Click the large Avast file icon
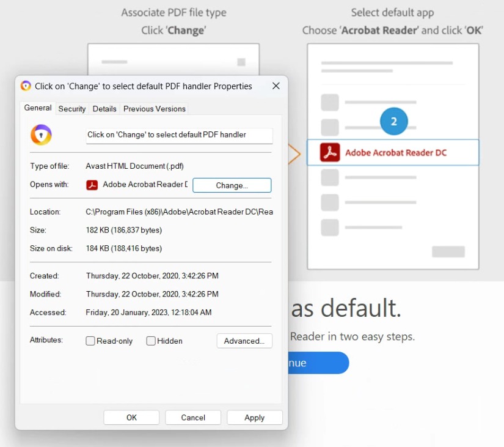 pyautogui.click(x=41, y=135)
